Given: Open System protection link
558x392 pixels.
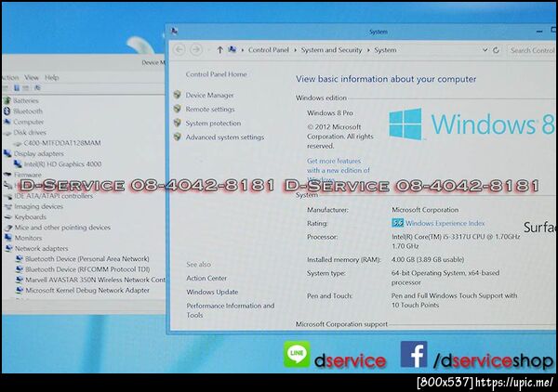Looking at the screenshot, I should click(213, 124).
